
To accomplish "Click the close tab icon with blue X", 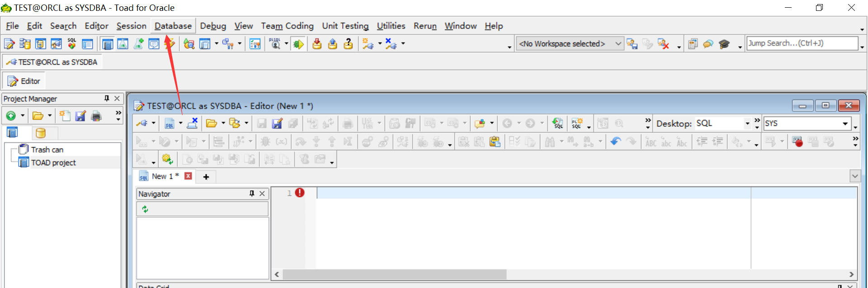I will point(193,123).
